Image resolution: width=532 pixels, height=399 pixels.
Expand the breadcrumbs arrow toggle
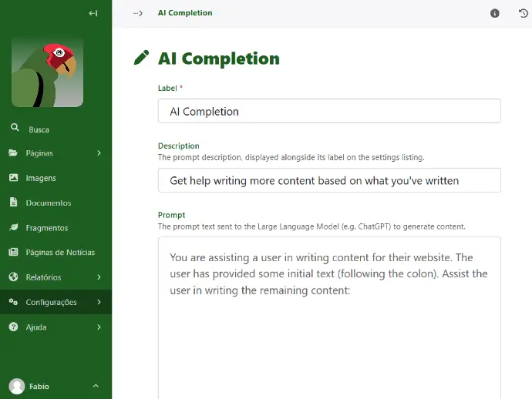tap(137, 13)
